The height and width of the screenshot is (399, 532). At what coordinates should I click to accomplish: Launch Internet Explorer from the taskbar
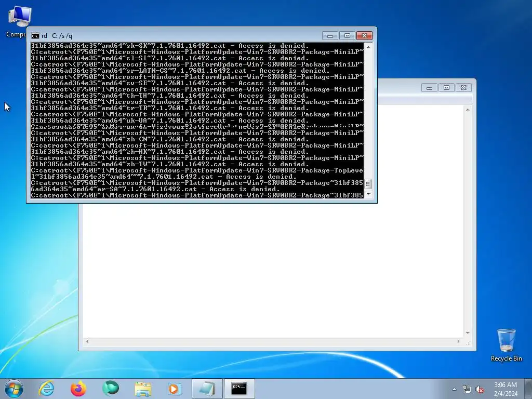click(x=46, y=389)
